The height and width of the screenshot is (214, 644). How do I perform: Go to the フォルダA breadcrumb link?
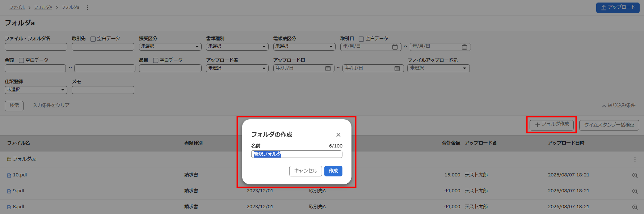pos(43,7)
